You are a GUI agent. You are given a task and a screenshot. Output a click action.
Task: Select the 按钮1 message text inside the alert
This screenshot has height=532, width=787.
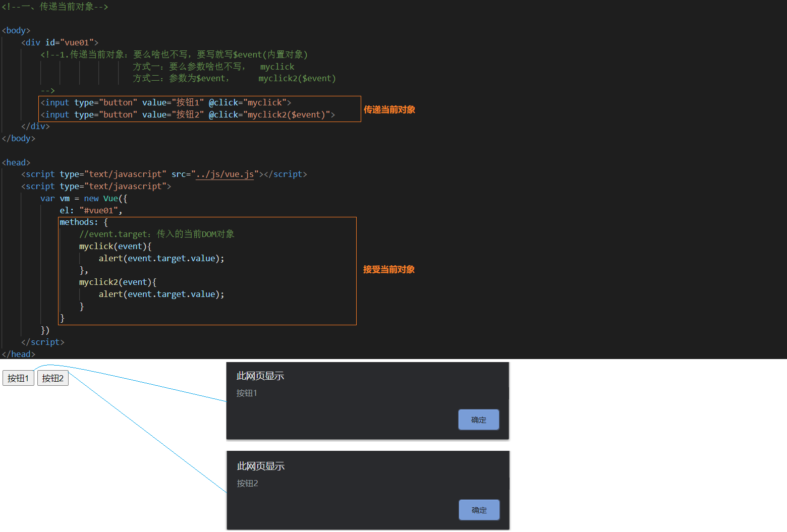click(x=247, y=393)
